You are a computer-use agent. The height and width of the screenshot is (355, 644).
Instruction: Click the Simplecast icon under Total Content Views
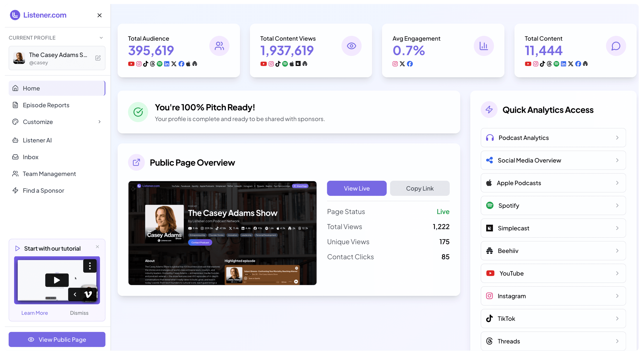click(x=298, y=64)
